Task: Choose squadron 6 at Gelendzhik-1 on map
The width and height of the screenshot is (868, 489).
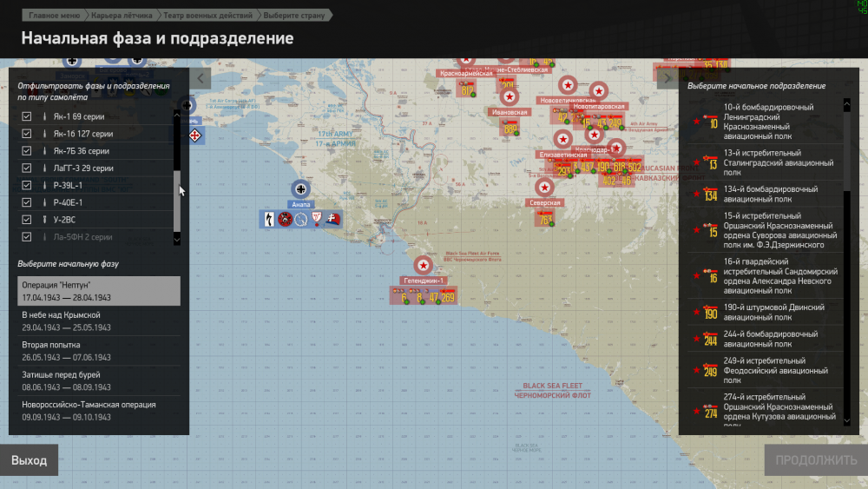Action: coord(401,296)
